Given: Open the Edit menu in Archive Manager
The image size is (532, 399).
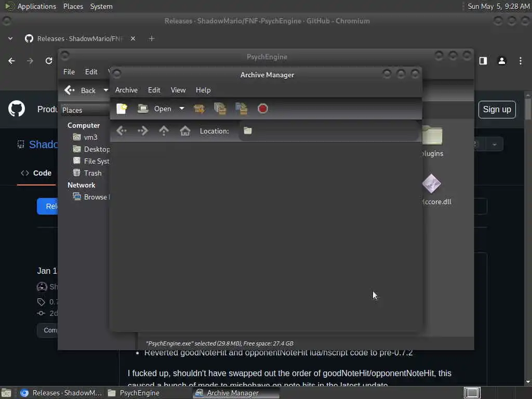Looking at the screenshot, I should [154, 90].
